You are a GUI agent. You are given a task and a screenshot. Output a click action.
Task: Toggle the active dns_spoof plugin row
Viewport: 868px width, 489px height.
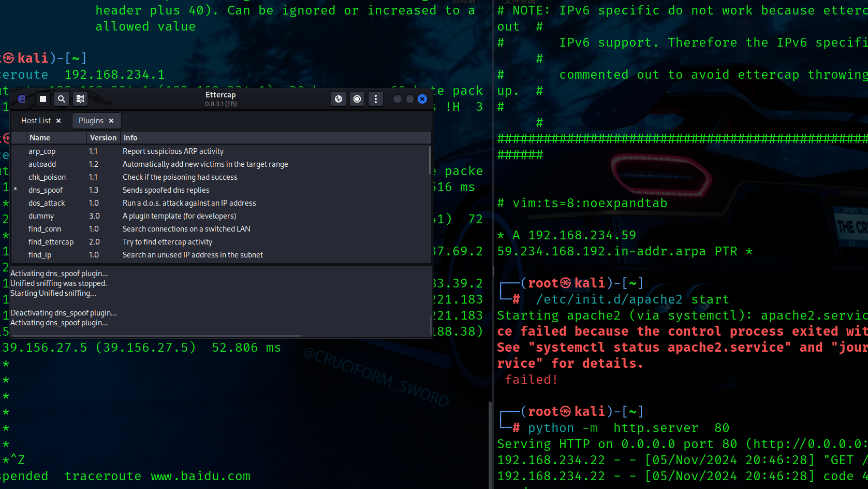point(221,190)
